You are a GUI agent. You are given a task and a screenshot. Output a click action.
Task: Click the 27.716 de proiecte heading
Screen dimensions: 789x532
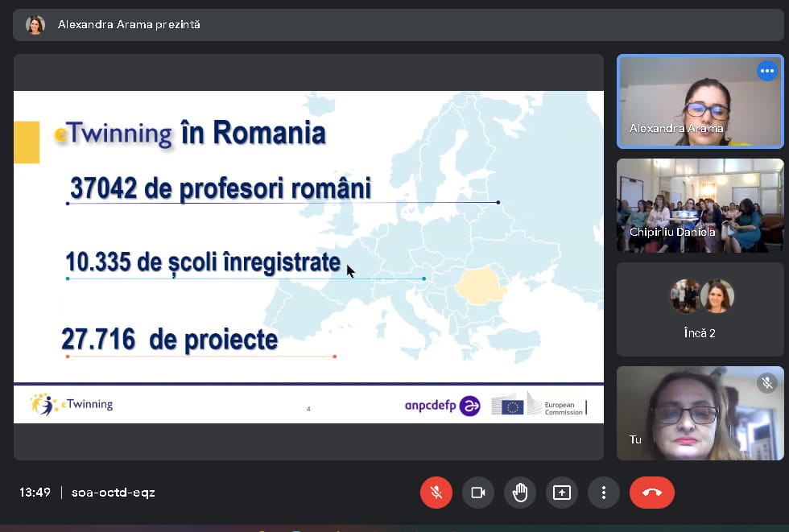coord(170,340)
